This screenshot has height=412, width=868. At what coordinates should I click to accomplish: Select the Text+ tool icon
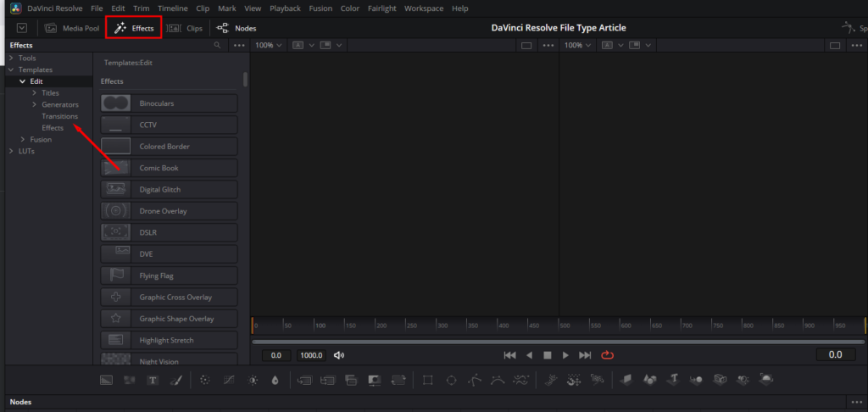click(x=153, y=380)
